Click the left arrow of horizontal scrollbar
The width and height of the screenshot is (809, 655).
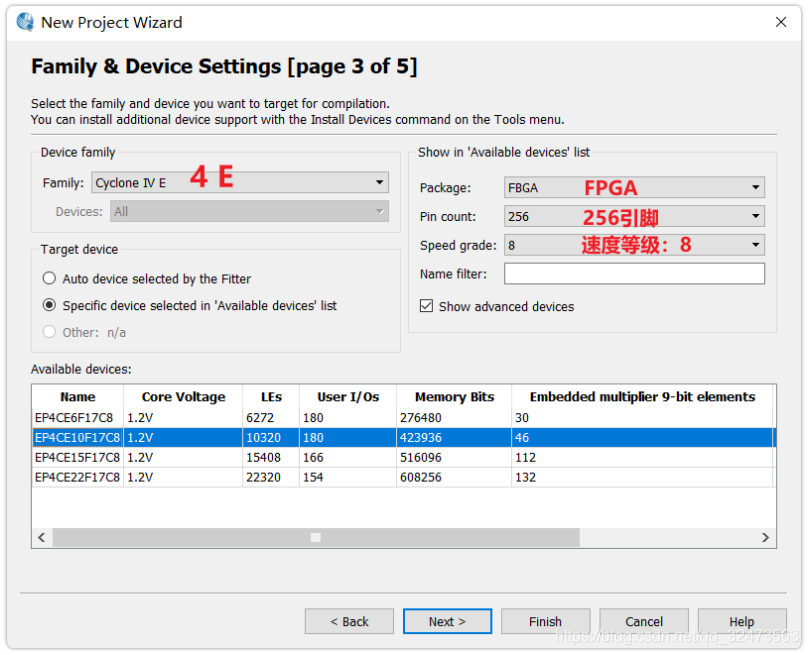42,537
